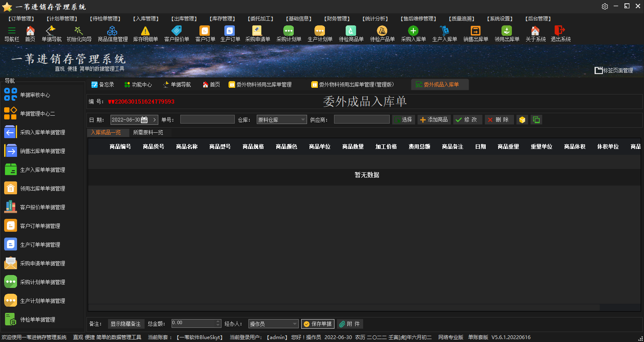Click 退出系统 exit icon
The image size is (644, 342).
560,30
